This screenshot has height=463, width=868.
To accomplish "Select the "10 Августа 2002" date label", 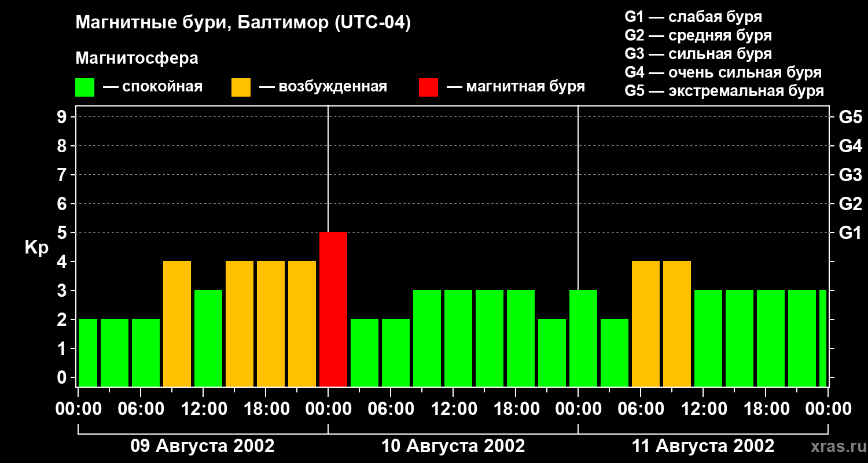I will pyautogui.click(x=453, y=446).
